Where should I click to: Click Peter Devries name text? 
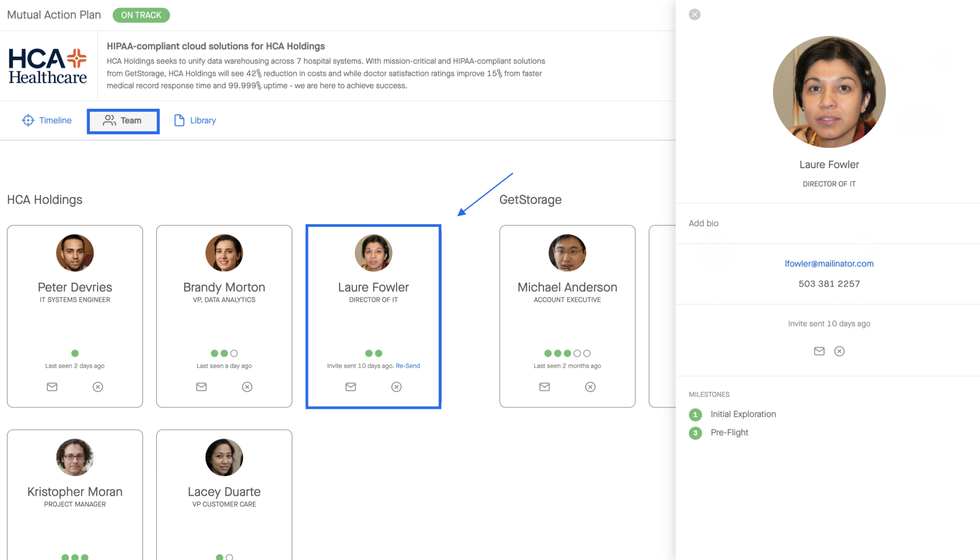click(75, 287)
